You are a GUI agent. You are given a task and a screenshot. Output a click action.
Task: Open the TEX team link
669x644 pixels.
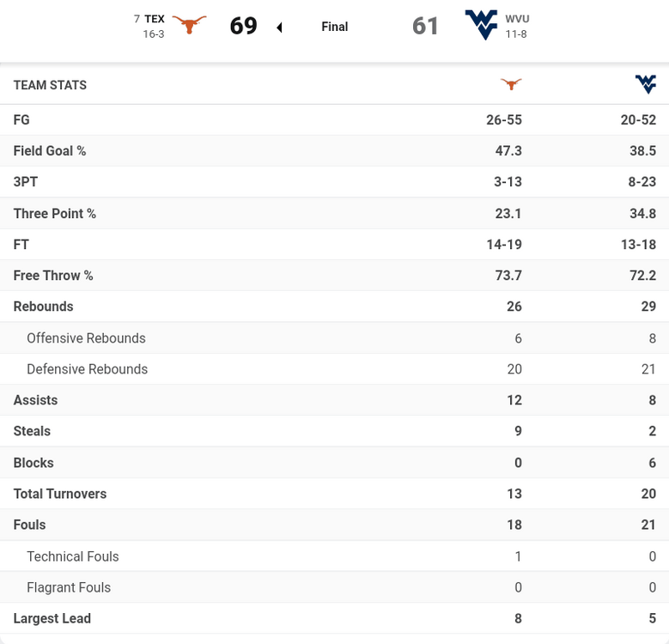155,19
